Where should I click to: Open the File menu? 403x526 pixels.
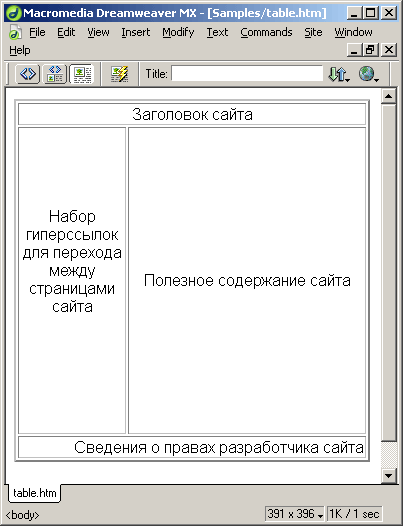click(37, 32)
